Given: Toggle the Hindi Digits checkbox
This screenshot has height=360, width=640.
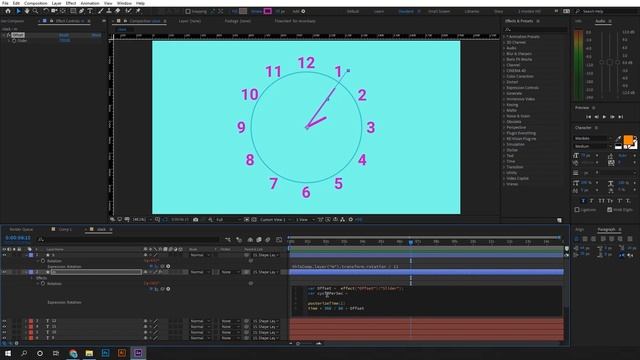Looking at the screenshot, I should point(609,209).
